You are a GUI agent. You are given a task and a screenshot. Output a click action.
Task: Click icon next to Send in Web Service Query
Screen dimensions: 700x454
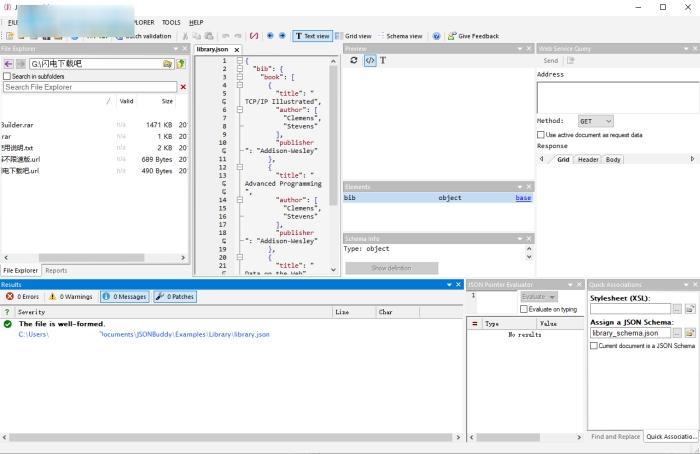click(x=570, y=61)
